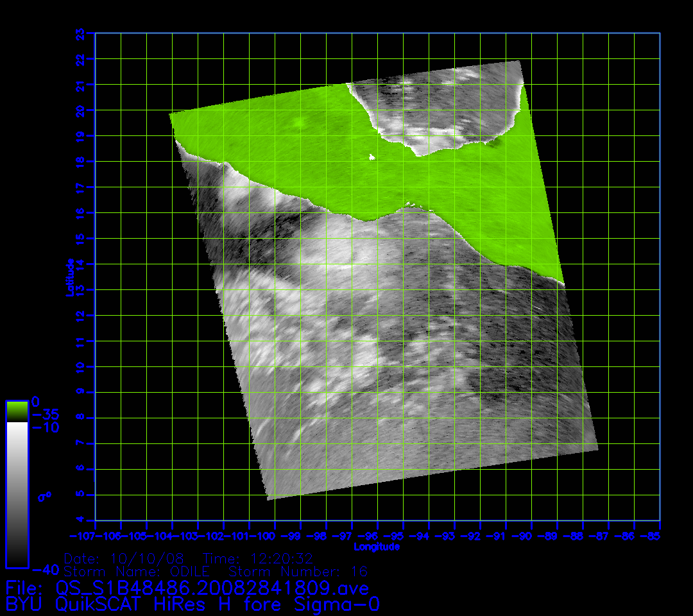Image resolution: width=693 pixels, height=616 pixels.
Task: Click the bright green spot near the swath's upper left
Action: (299, 123)
